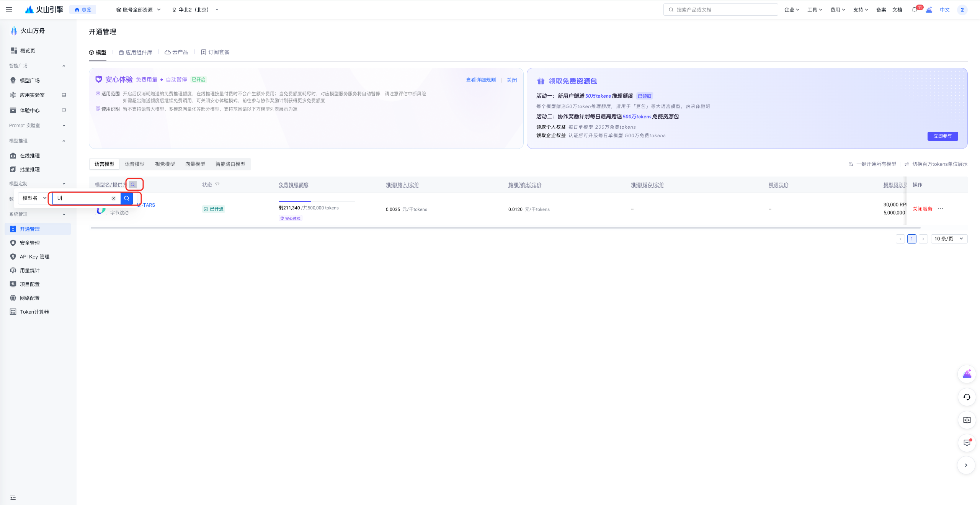Switch to the 视觉模型 tab

pos(165,164)
